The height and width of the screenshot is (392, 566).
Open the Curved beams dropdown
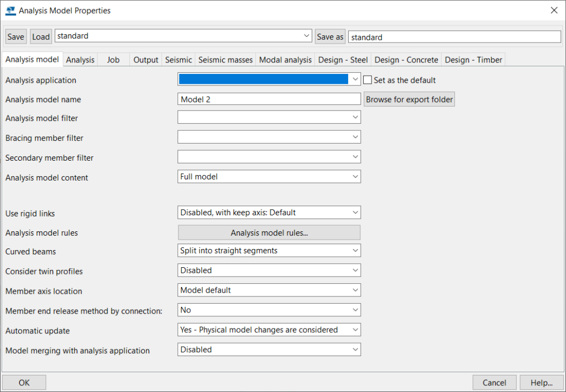point(355,250)
